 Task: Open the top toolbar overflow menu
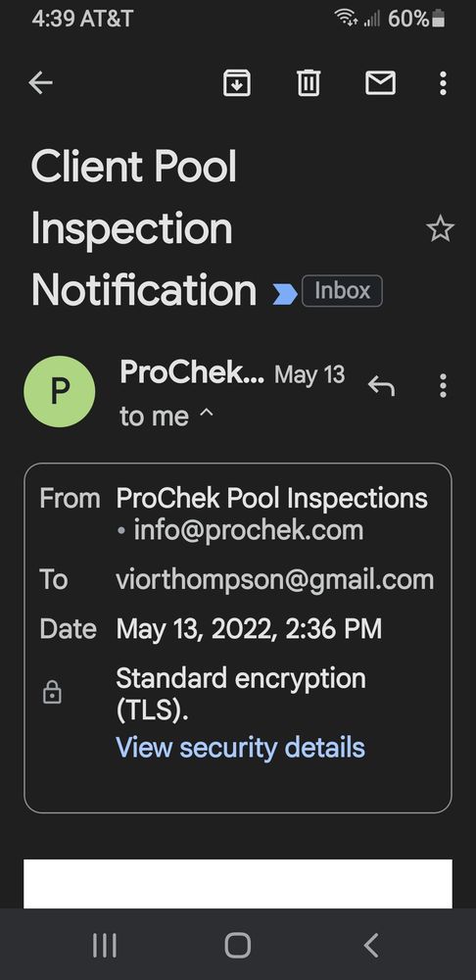point(443,82)
